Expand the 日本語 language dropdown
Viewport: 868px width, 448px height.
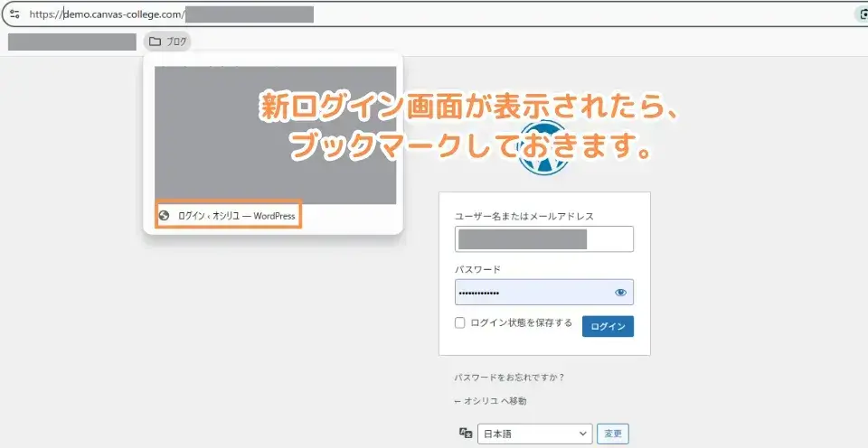(534, 434)
